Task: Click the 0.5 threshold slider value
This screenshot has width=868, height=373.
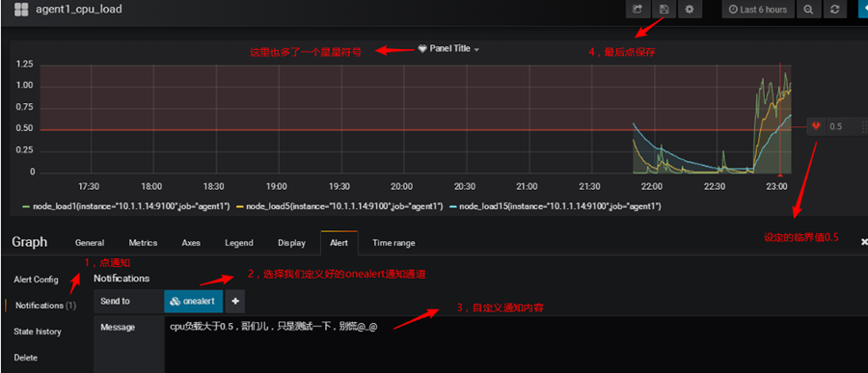Action: coord(836,126)
